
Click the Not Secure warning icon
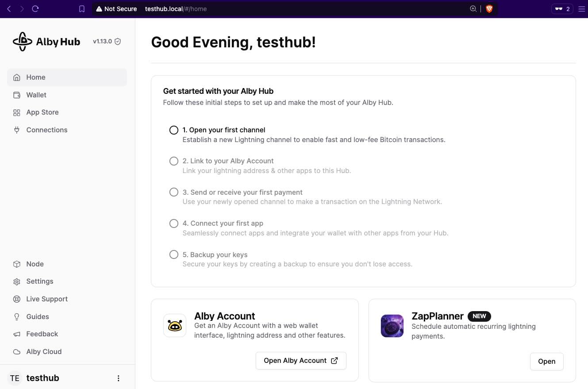point(99,9)
